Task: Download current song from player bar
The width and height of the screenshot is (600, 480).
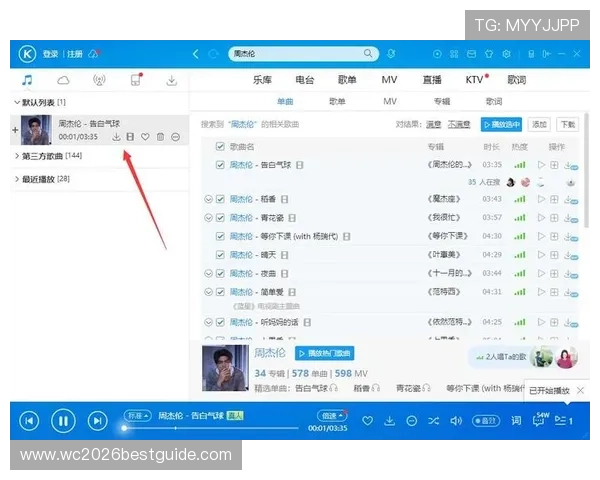Action: pos(390,421)
